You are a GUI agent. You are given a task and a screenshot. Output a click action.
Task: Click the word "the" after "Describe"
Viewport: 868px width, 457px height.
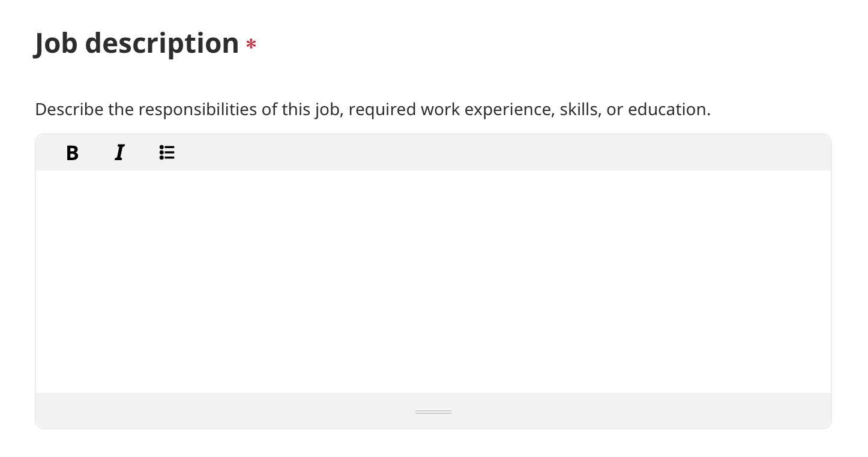pos(121,110)
